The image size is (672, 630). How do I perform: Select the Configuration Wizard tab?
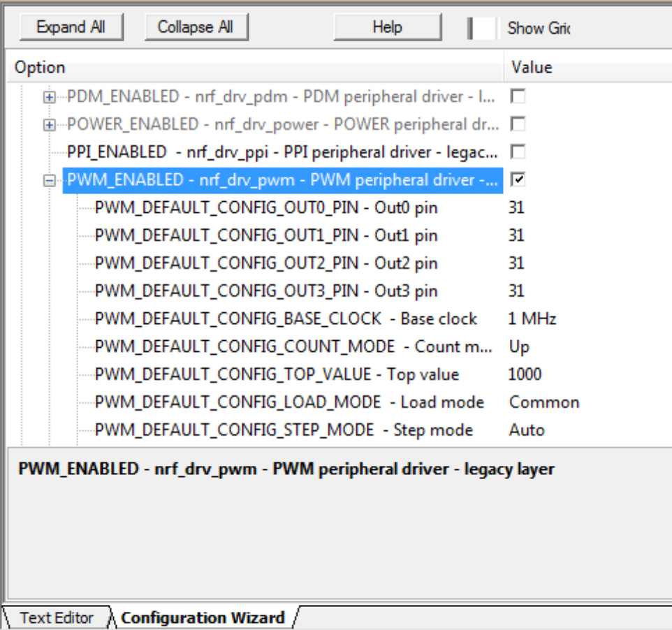tap(203, 617)
